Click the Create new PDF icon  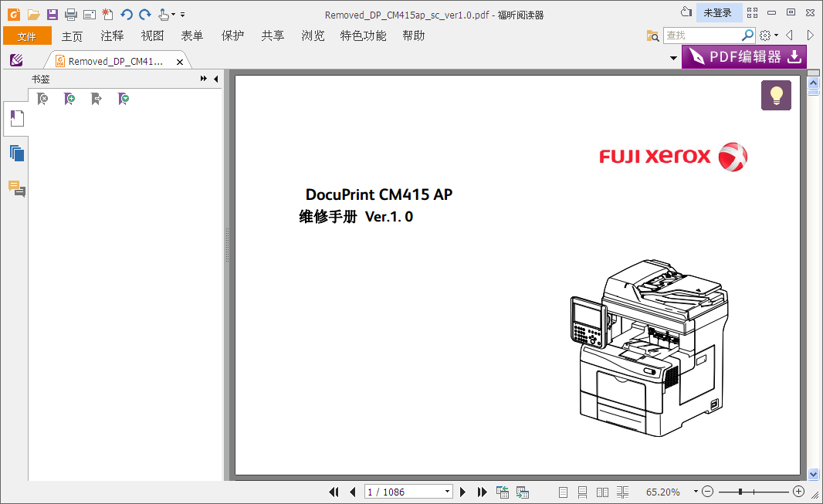click(107, 15)
